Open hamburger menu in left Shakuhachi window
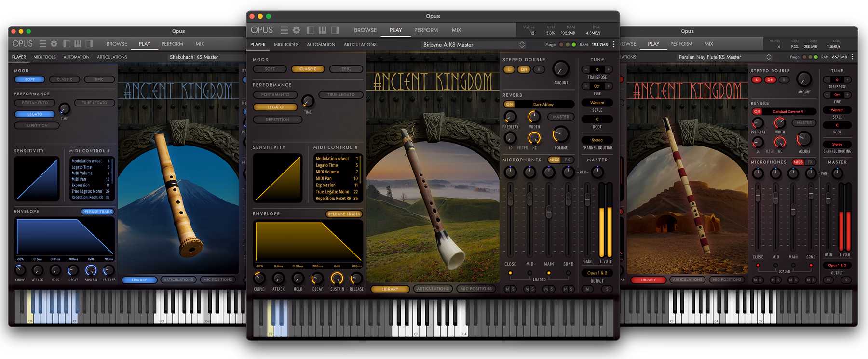This screenshot has height=359, width=868. (43, 44)
